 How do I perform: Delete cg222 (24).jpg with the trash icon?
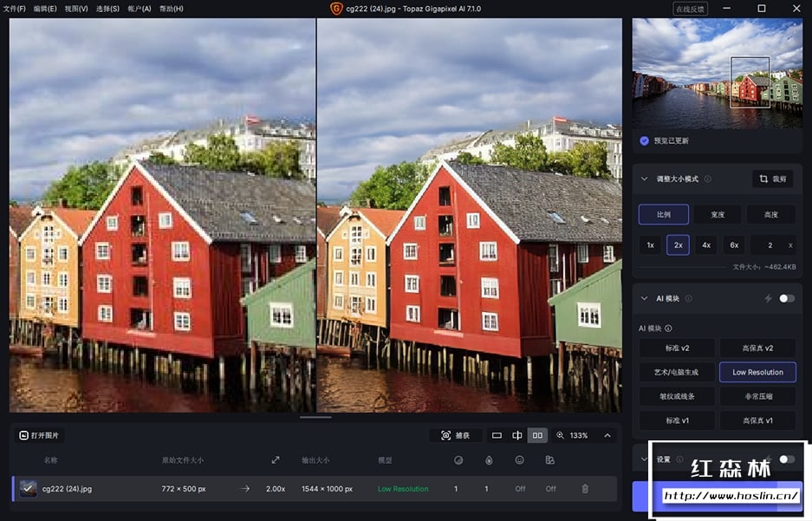click(585, 489)
